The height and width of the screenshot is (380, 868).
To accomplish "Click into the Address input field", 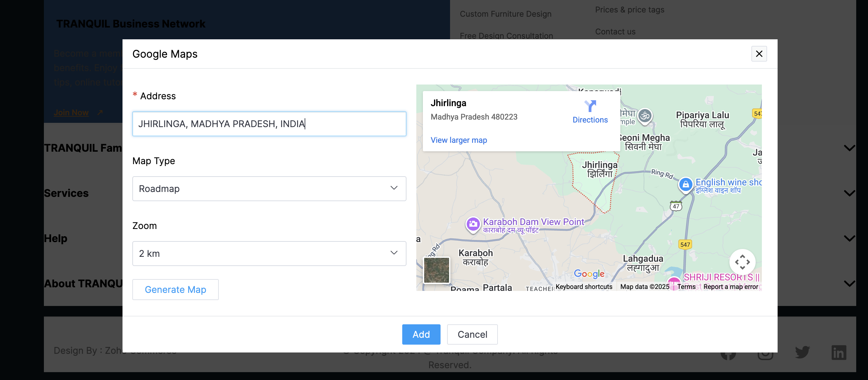I will coord(269,124).
